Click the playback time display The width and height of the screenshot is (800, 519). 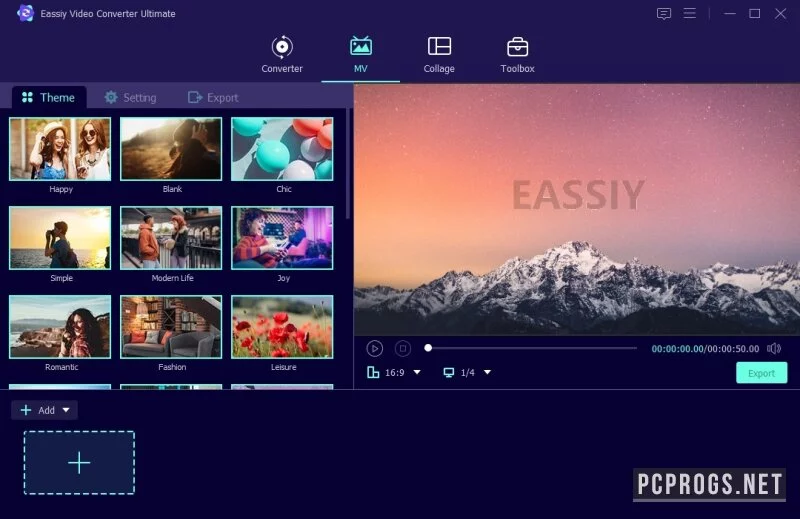pos(705,349)
